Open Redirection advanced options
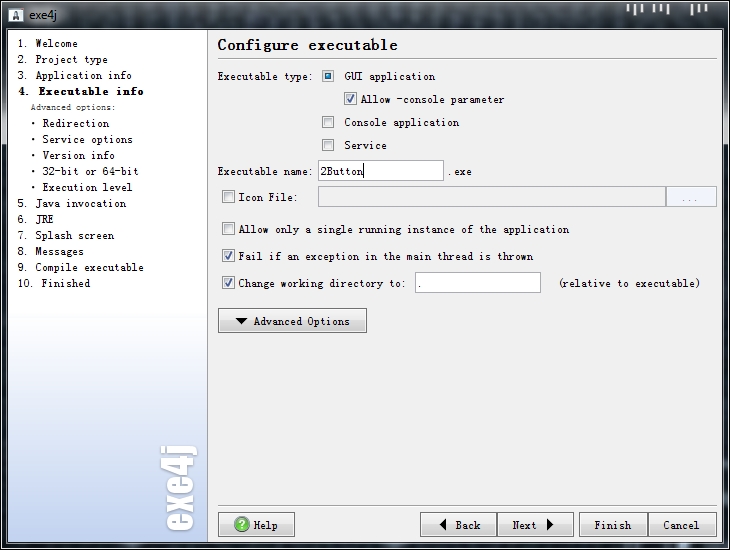Image resolution: width=730 pixels, height=550 pixels. [76, 123]
